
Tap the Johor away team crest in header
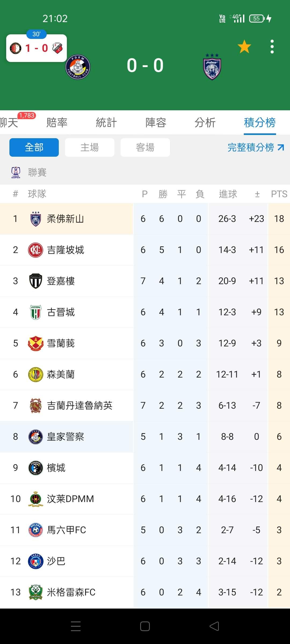212,67
